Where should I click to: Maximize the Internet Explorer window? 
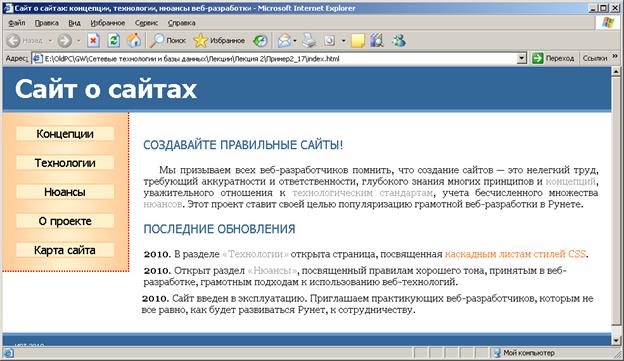603,8
